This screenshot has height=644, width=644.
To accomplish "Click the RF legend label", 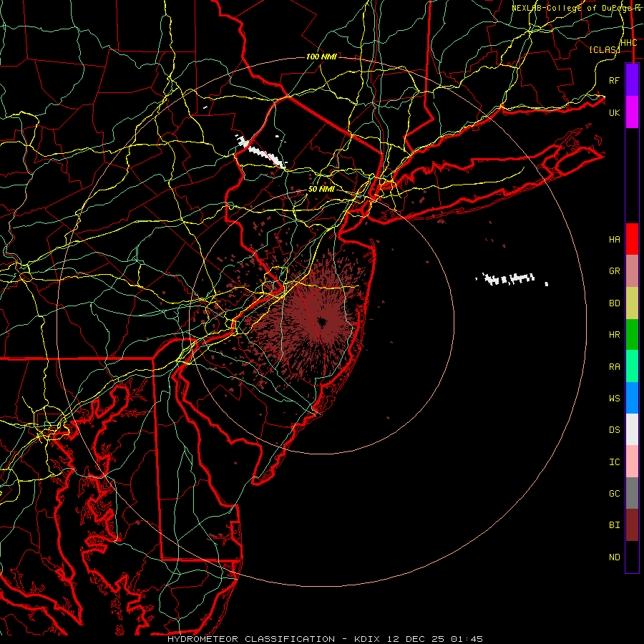I will [614, 80].
